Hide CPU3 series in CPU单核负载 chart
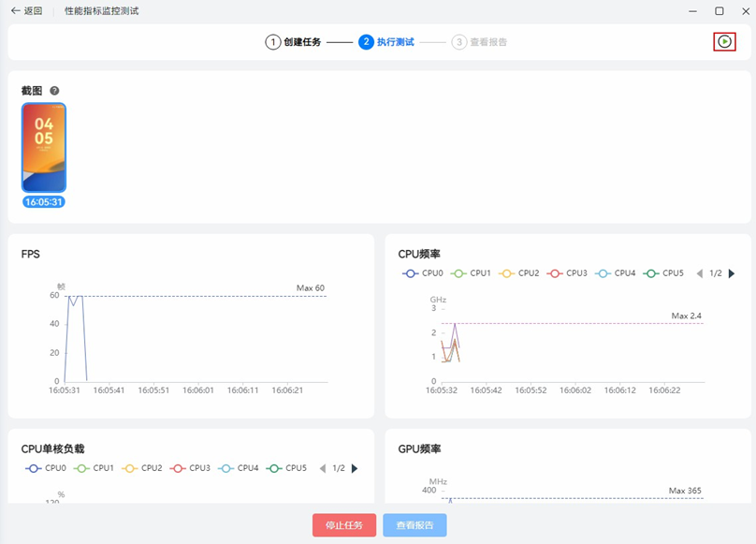The image size is (756, 544). coord(190,468)
